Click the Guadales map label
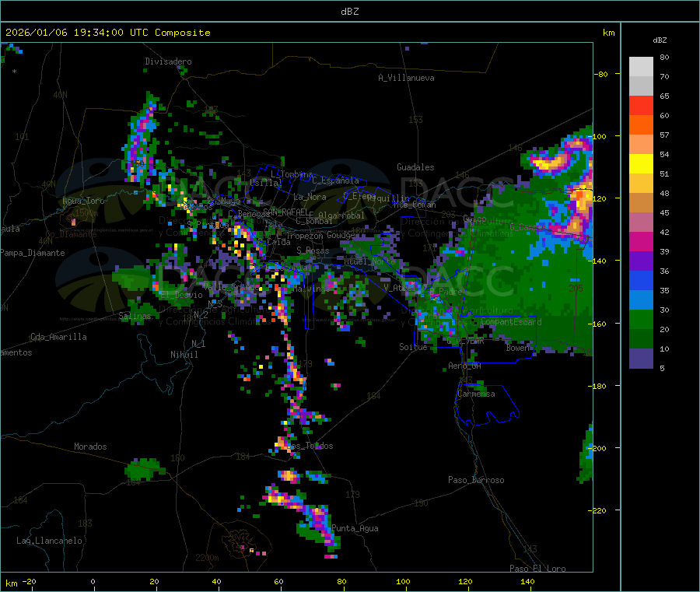Screen dimensions: 700x592 point(415,167)
